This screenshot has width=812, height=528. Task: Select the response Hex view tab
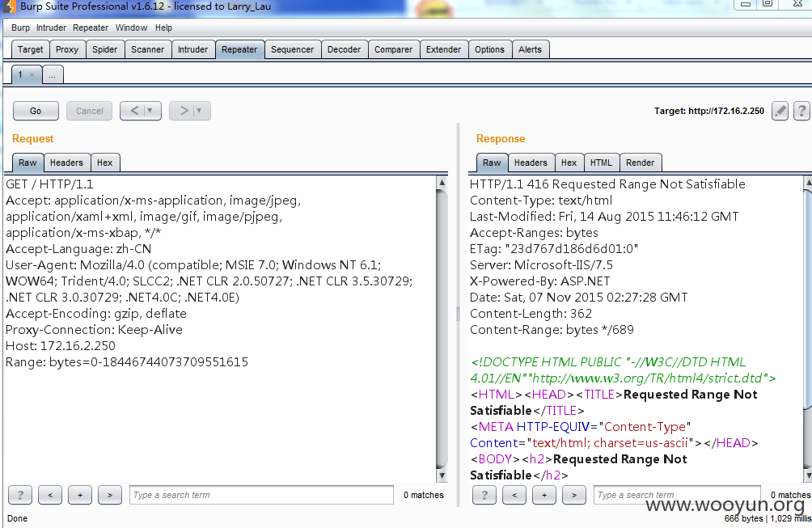click(x=569, y=163)
